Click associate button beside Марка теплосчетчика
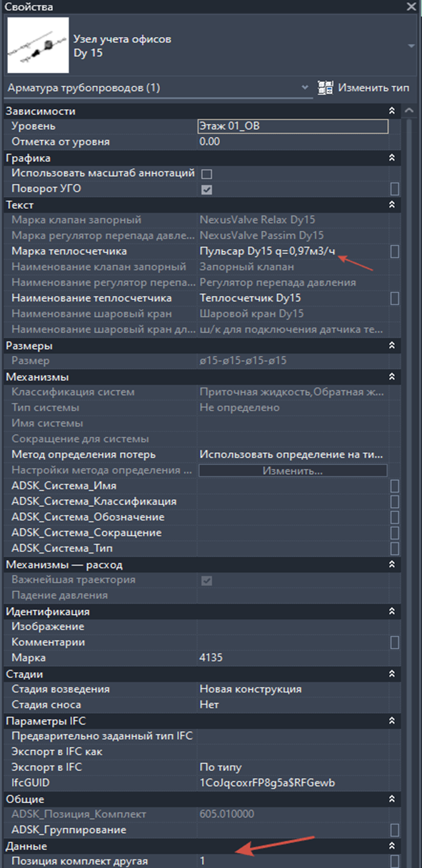Viewport: 422px width, 868px height. coord(394,252)
